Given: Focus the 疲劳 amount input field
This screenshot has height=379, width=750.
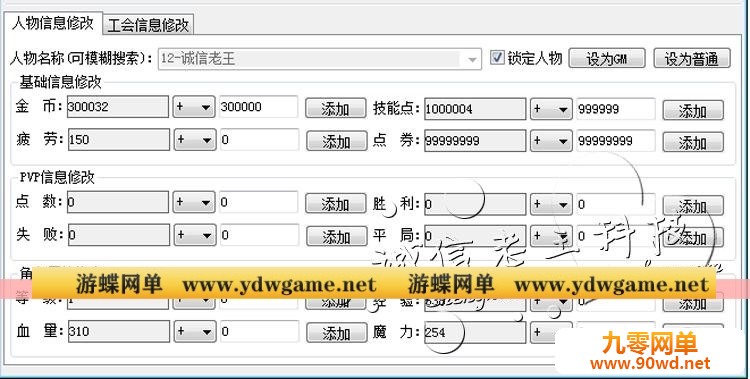Looking at the screenshot, I should pyautogui.click(x=259, y=140).
